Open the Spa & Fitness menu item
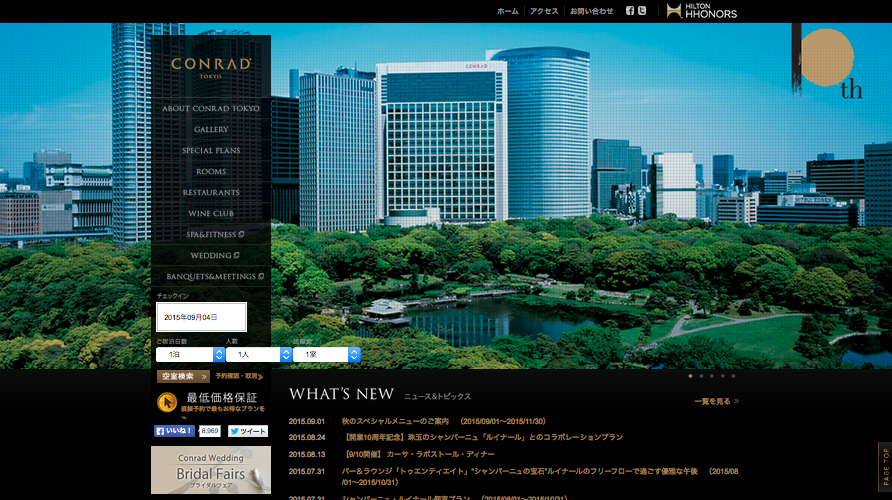 coord(214,234)
